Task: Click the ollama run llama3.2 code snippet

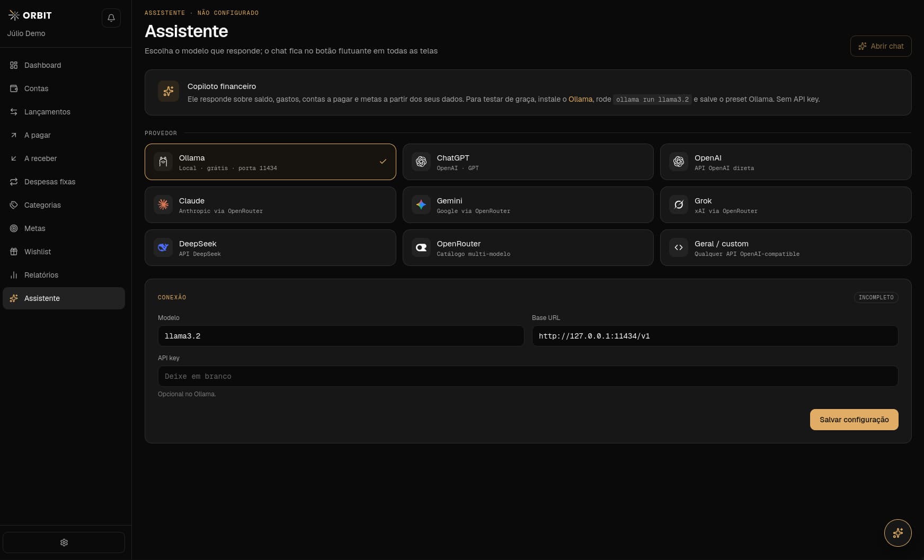Action: (x=652, y=100)
